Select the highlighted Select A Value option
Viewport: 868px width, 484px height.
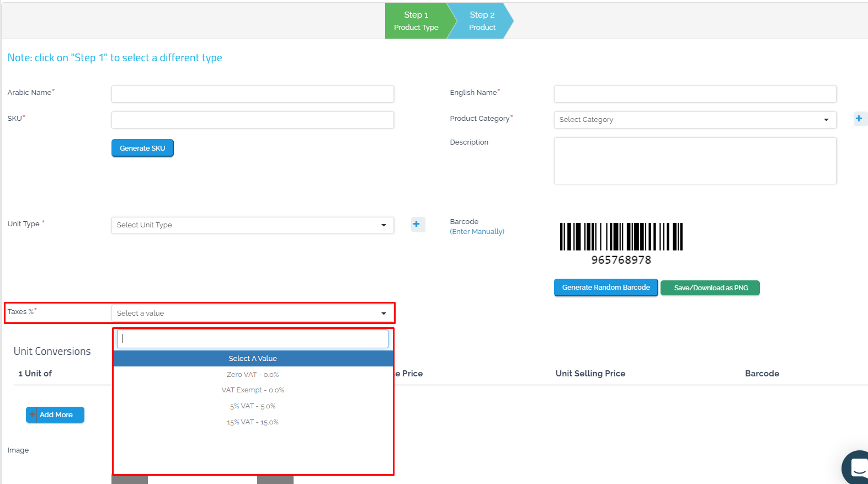[x=253, y=359]
